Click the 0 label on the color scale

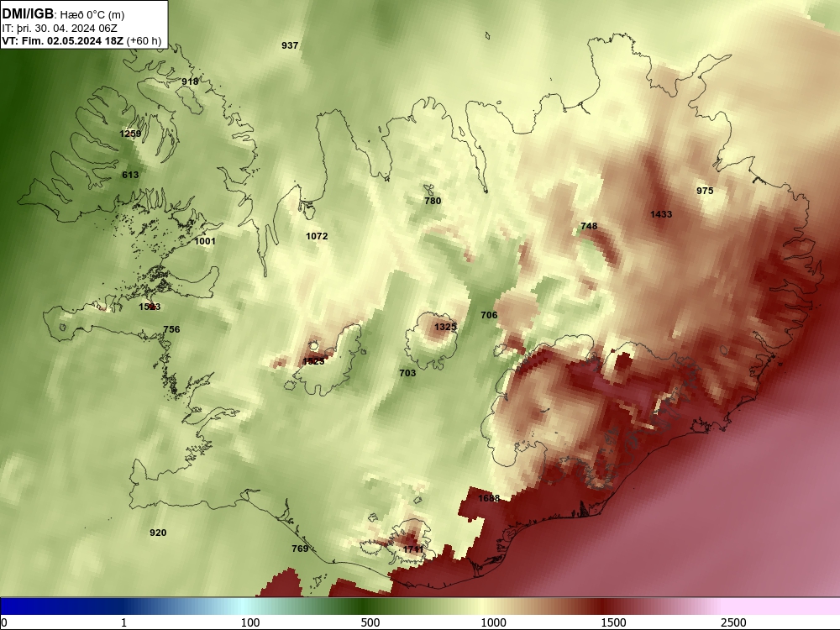(x=4, y=622)
